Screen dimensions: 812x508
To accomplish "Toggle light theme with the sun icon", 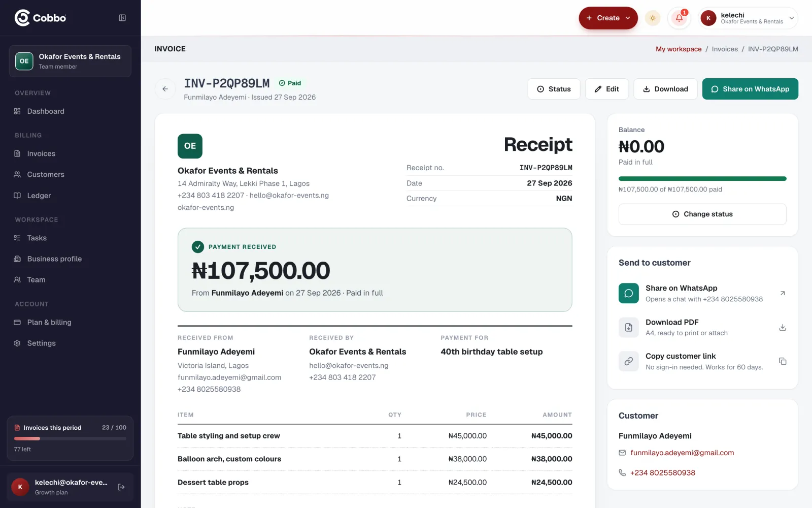I will click(x=653, y=18).
